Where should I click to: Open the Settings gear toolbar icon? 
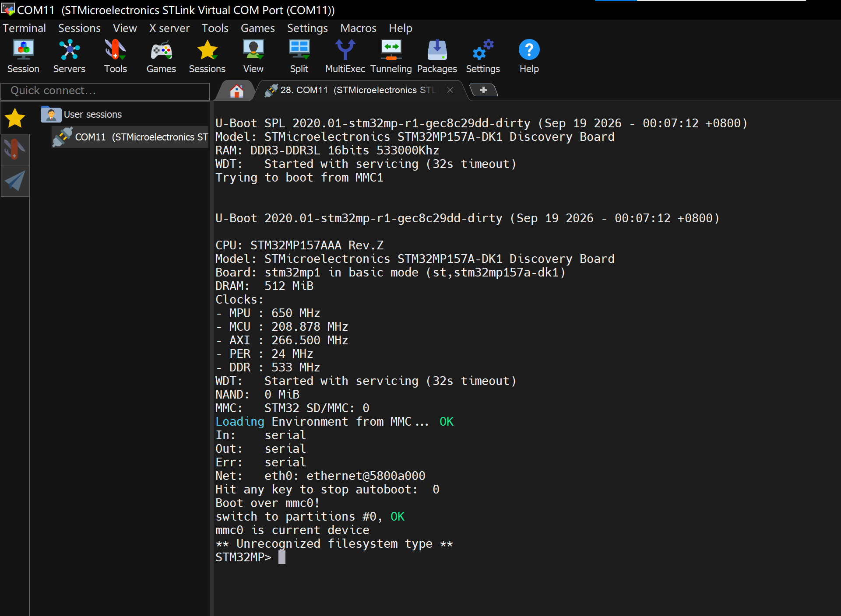click(483, 56)
